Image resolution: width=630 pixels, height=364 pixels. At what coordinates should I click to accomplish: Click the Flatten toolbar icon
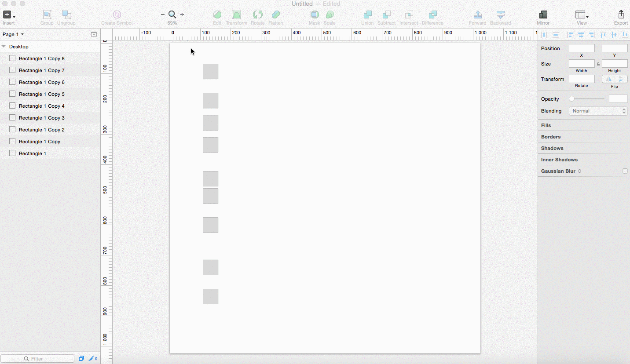pos(276,15)
